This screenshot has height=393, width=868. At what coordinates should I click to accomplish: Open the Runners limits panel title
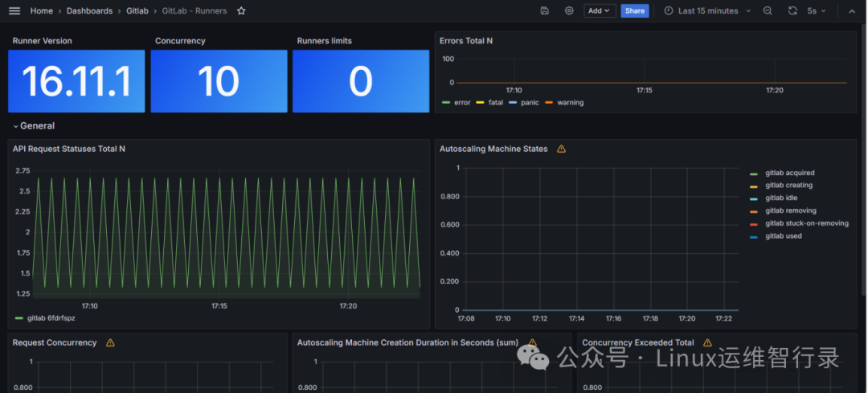tap(325, 41)
